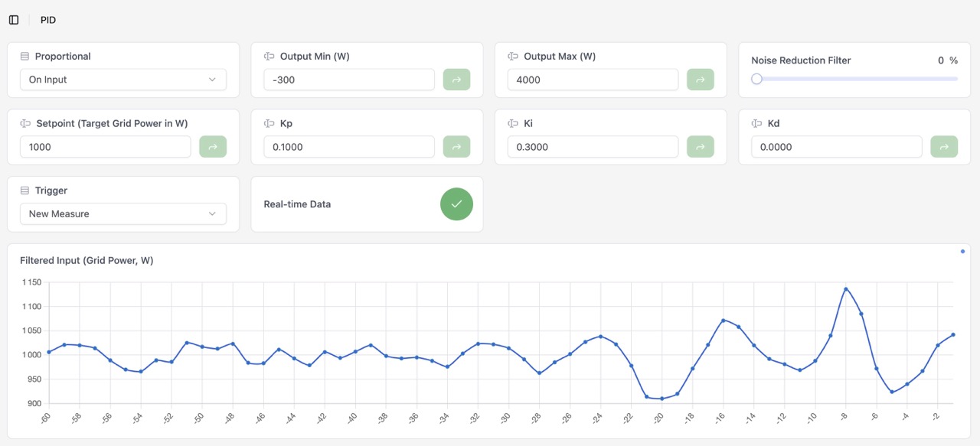Focus the Setpoint target grid power field
Screen dimensions: 980x446
coord(105,147)
